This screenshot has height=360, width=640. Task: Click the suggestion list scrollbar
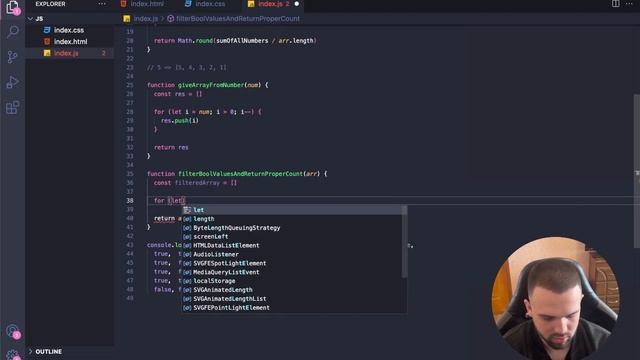[x=404, y=242]
